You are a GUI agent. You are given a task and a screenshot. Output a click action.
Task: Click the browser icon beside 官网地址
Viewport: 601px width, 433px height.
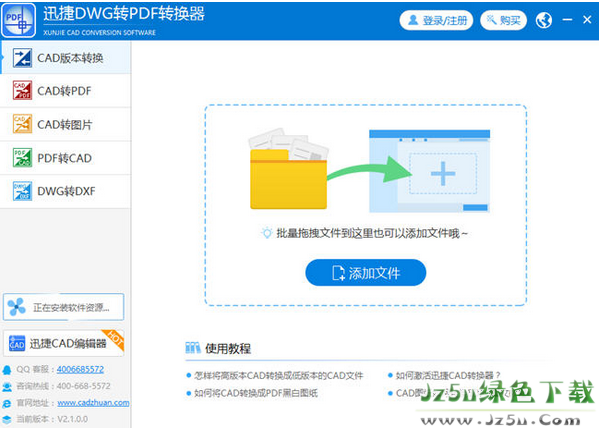7,403
